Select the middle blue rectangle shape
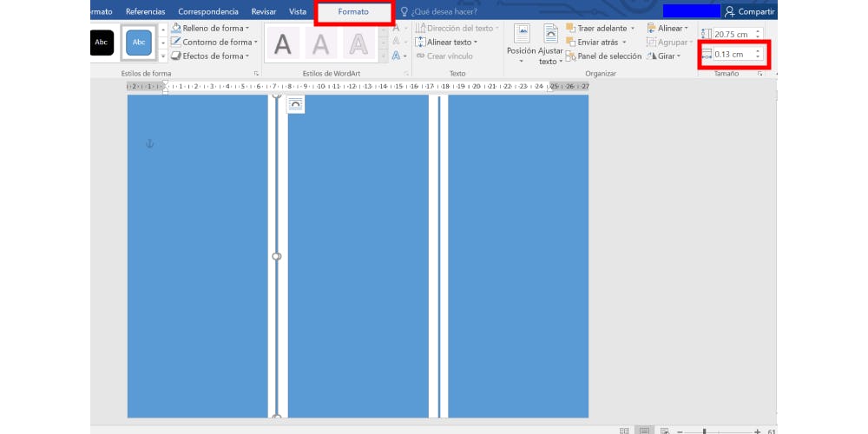Screen dimensions: 868x434 (358, 256)
